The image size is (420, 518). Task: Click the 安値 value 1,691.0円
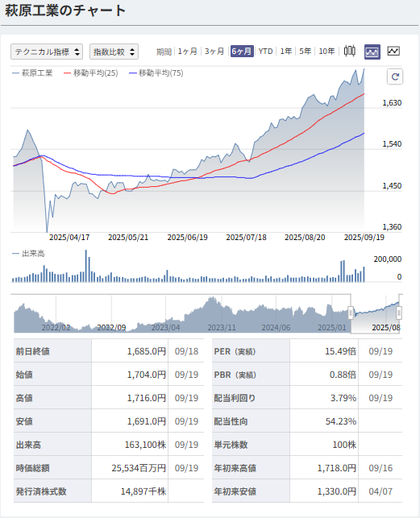(147, 421)
